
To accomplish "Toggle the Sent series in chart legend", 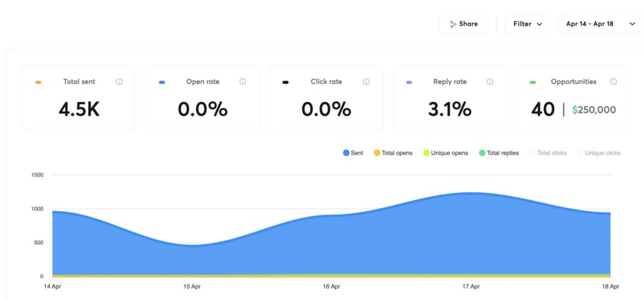I will tap(353, 153).
